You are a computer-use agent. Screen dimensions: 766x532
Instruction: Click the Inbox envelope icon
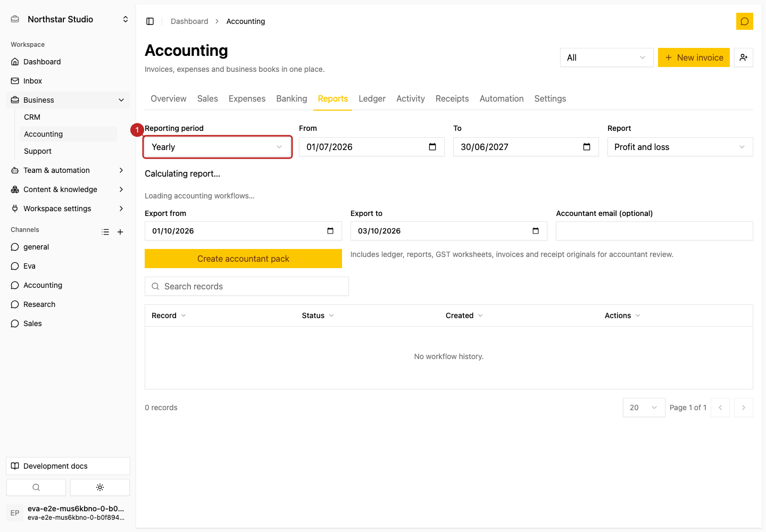click(x=15, y=81)
